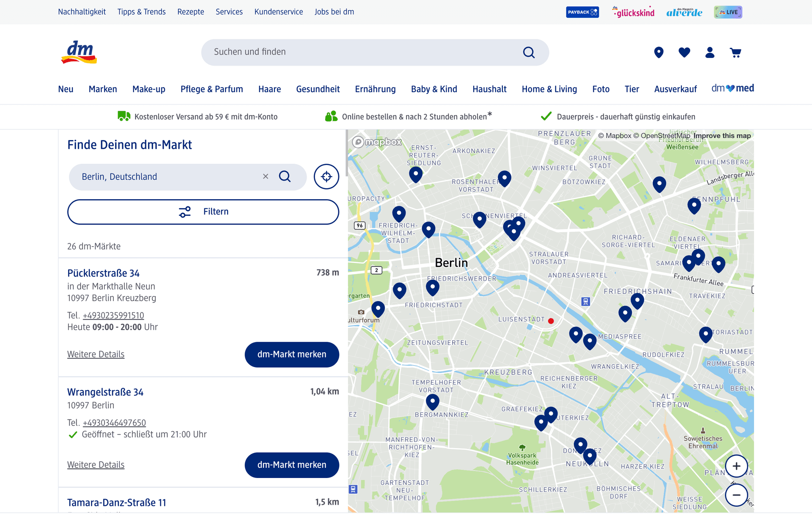Click the phone link +4930346497650
Screen dimensions: 812x522
pos(114,423)
